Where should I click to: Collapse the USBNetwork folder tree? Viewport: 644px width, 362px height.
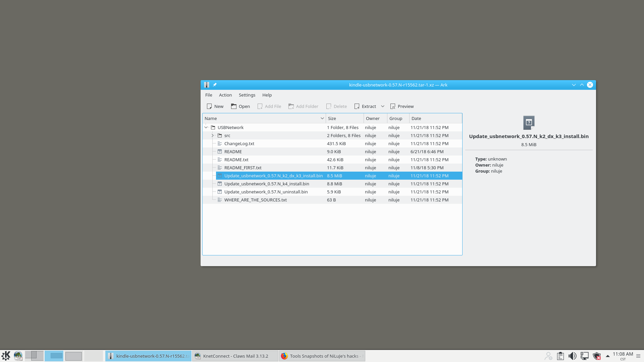[206, 127]
